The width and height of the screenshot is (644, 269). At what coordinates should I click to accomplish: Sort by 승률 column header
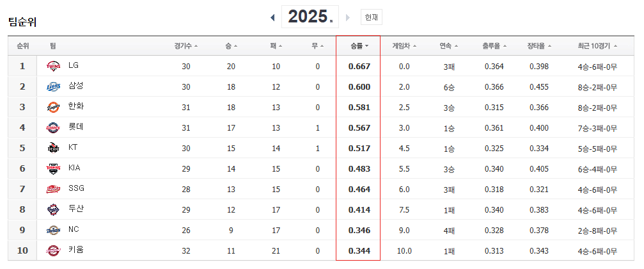(x=359, y=46)
